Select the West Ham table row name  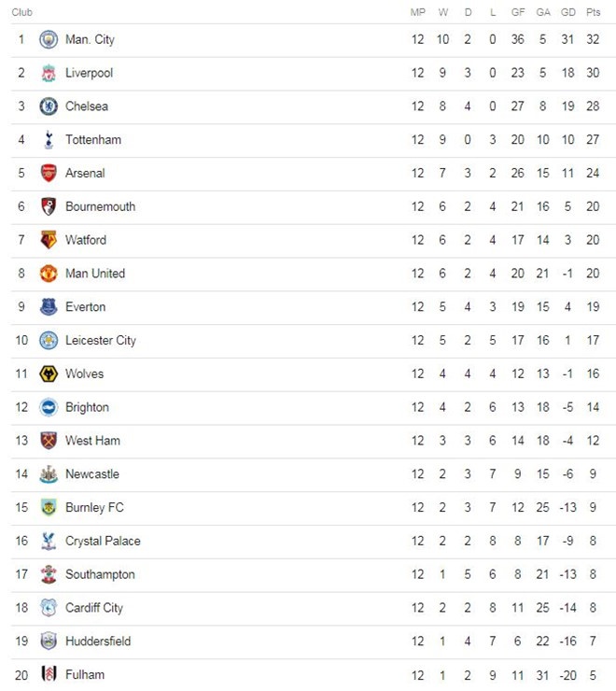92,441
